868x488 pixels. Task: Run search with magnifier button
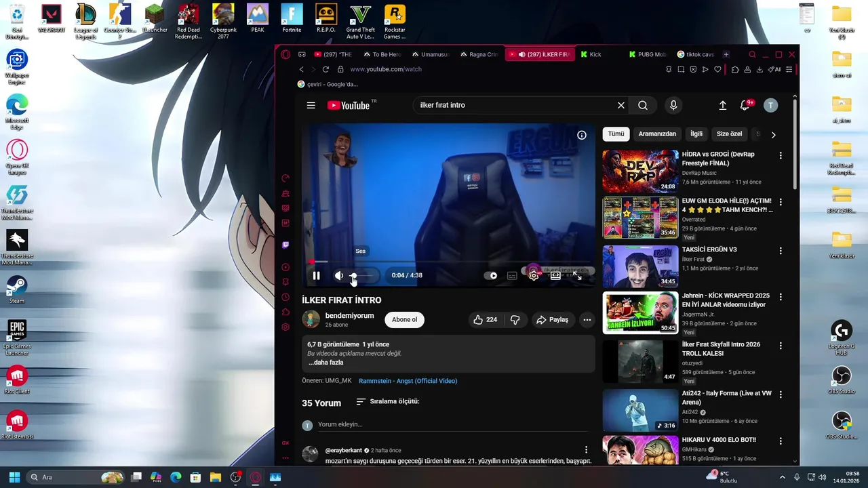[x=643, y=105]
